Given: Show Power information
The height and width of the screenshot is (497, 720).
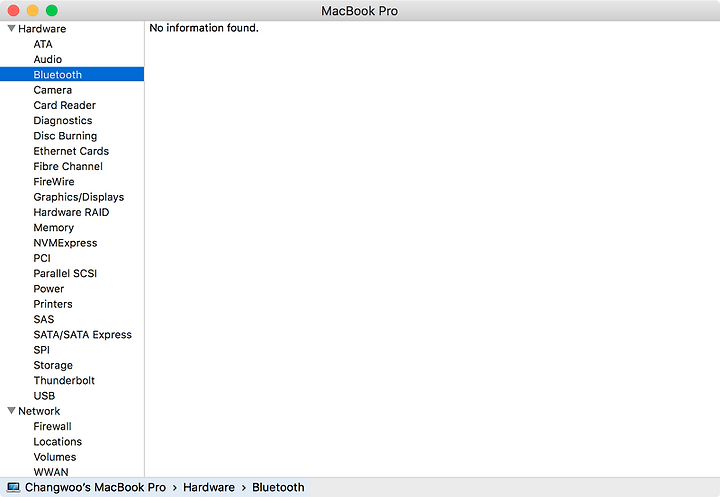Looking at the screenshot, I should click(49, 288).
